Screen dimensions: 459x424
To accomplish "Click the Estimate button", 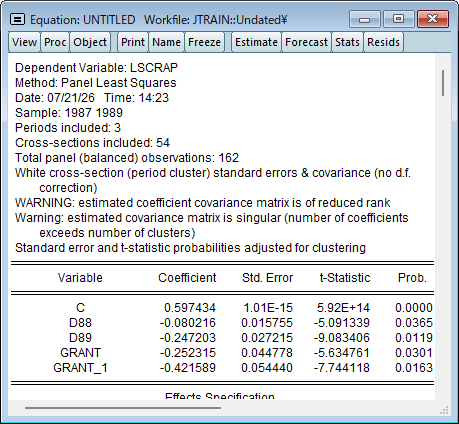I will click(x=256, y=42).
